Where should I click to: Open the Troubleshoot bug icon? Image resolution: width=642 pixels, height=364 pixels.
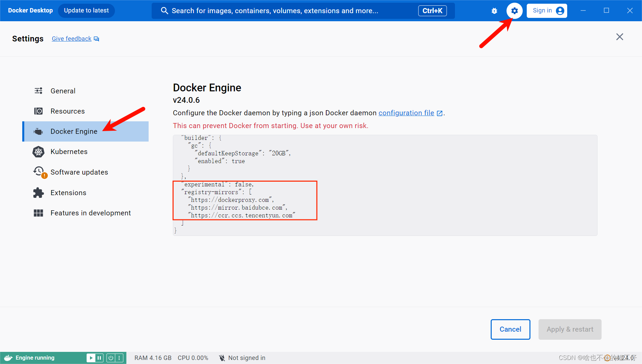(494, 10)
